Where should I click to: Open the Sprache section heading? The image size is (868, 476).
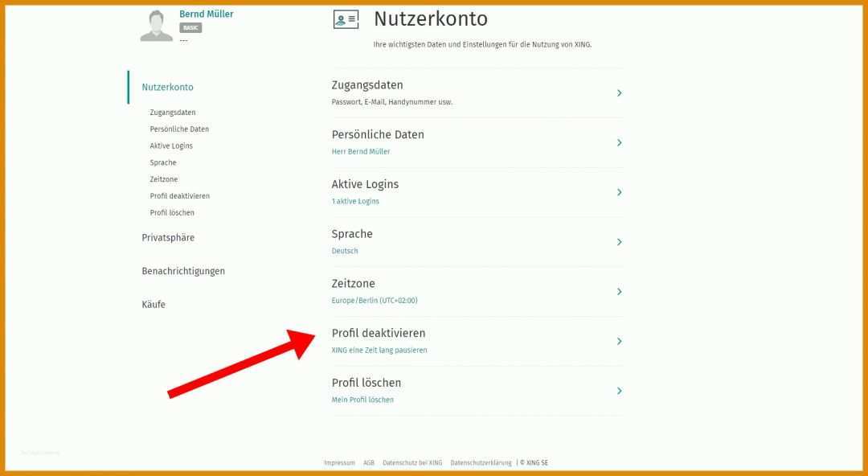pos(352,234)
